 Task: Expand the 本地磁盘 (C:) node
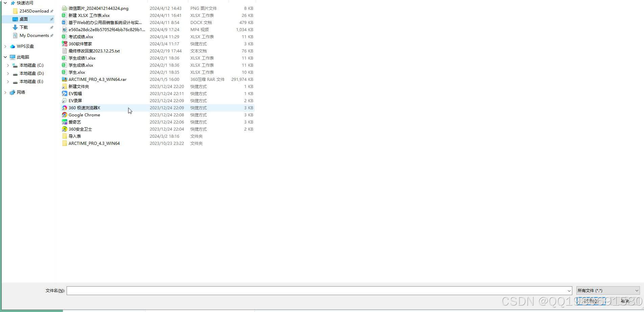pos(8,65)
